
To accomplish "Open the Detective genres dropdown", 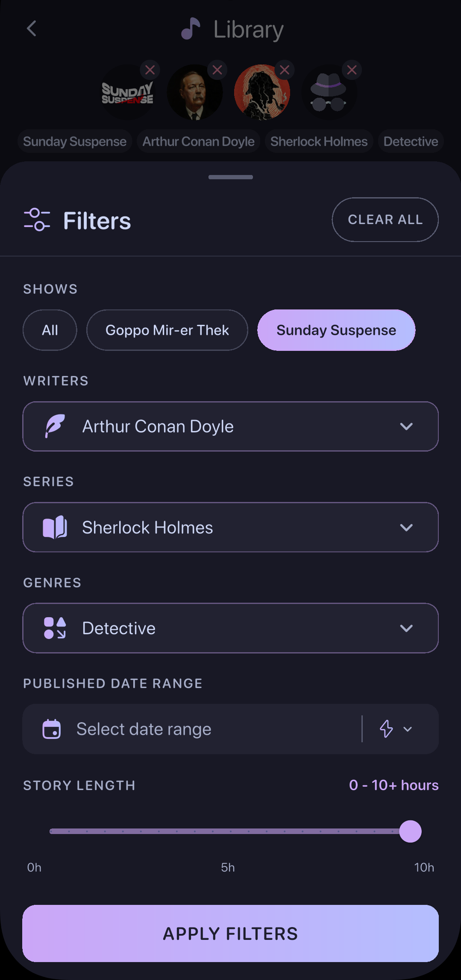I will tap(231, 628).
